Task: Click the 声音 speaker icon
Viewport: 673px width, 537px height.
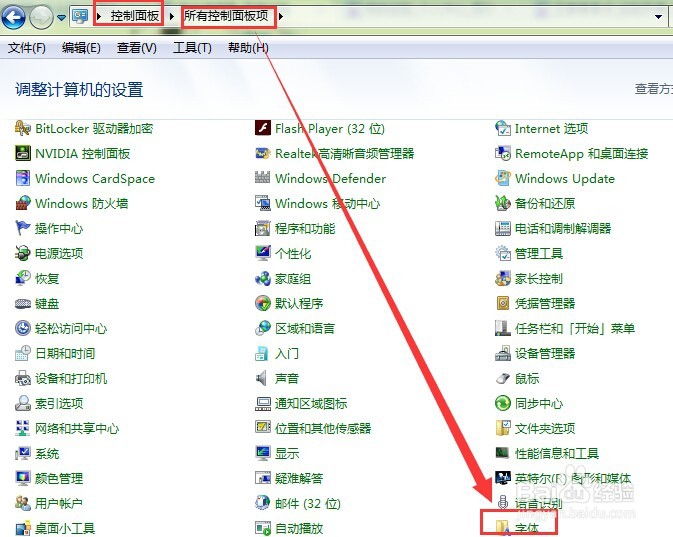Action: (263, 378)
